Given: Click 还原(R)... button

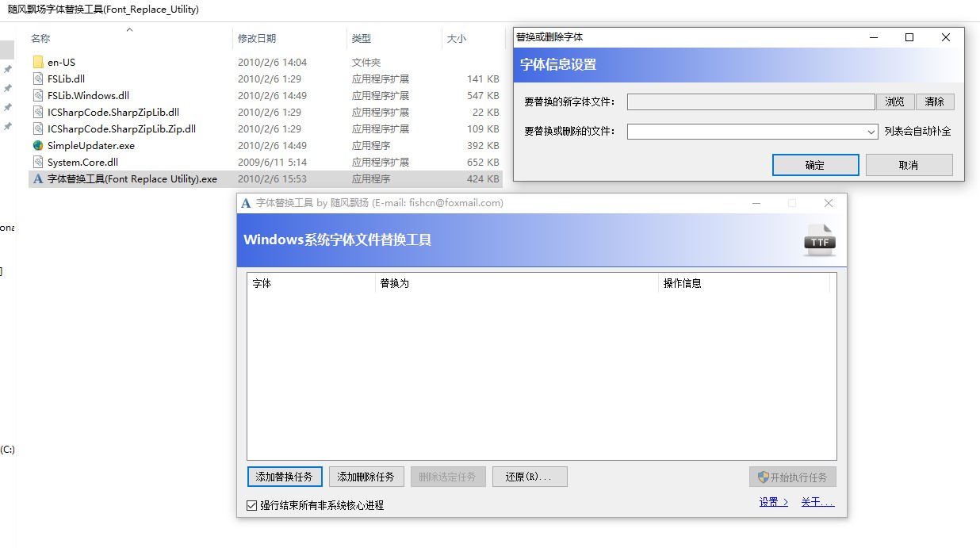Looking at the screenshot, I should click(x=530, y=477).
